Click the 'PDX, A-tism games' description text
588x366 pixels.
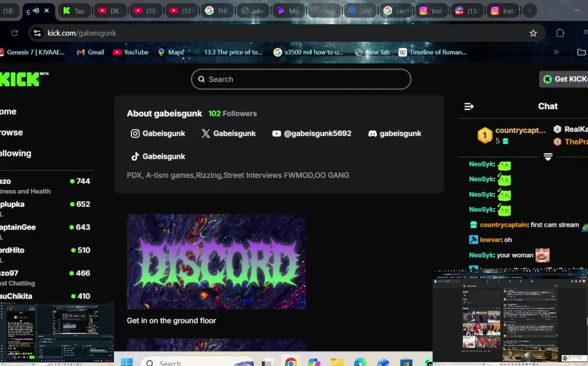point(238,175)
